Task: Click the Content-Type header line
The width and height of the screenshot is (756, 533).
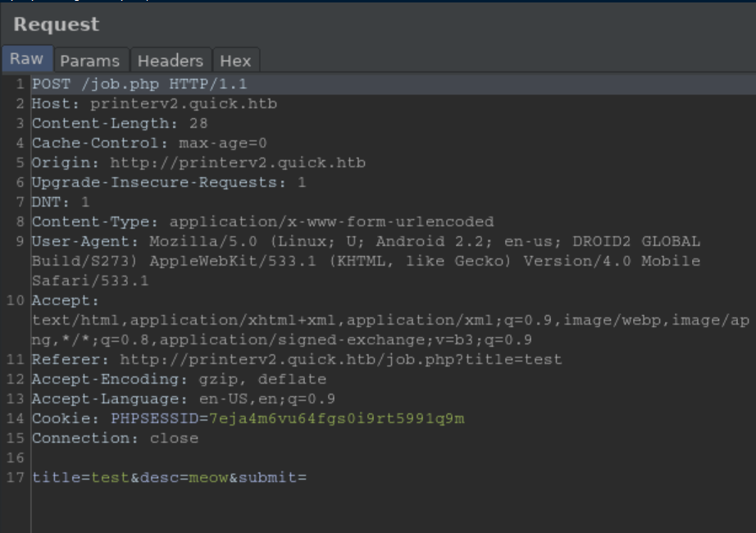Action: pos(262,222)
